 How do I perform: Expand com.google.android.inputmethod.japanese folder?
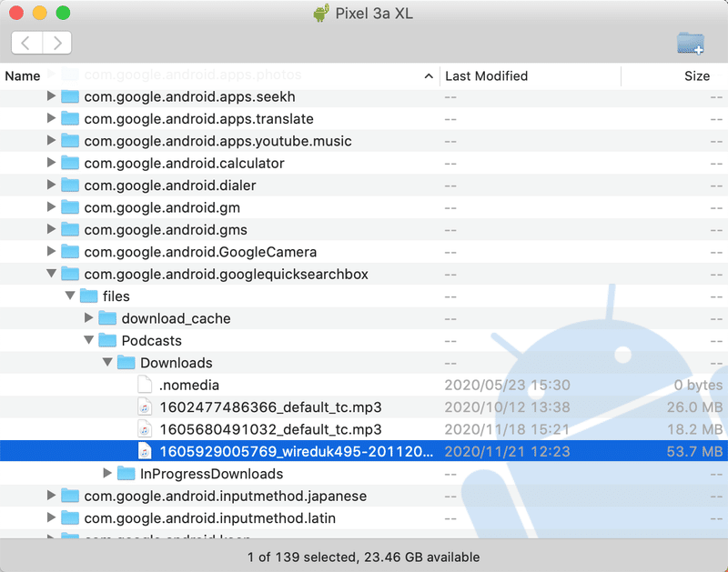click(51, 496)
